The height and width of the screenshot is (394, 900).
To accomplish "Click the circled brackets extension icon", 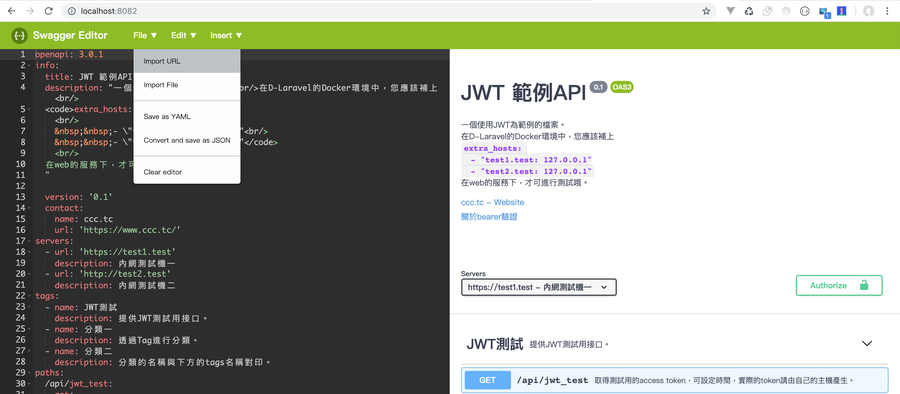I will click(x=805, y=11).
